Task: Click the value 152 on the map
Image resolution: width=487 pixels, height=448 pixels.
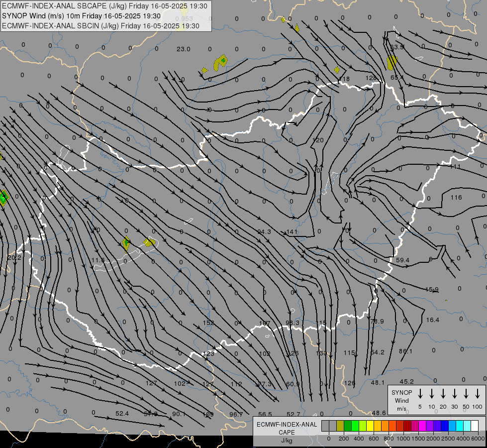Action: [208, 323]
